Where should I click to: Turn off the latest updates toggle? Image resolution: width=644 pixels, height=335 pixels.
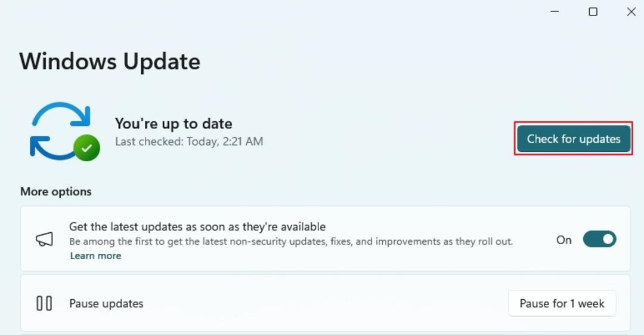(x=599, y=239)
